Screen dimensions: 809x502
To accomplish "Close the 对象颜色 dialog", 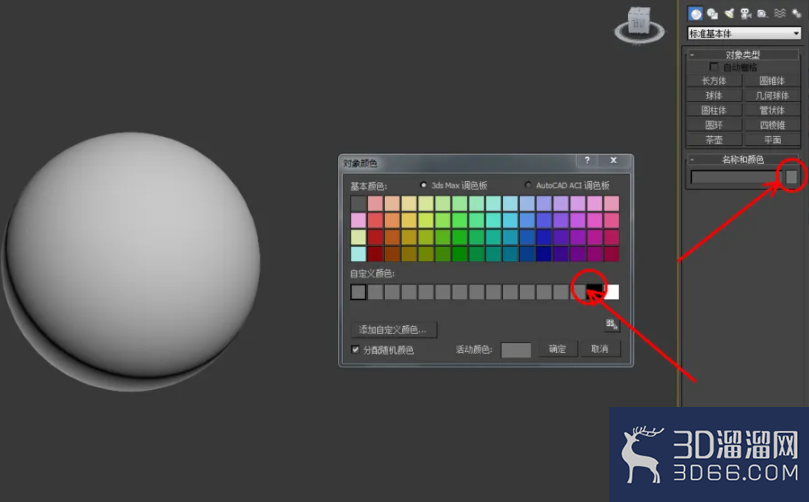I will [x=613, y=160].
